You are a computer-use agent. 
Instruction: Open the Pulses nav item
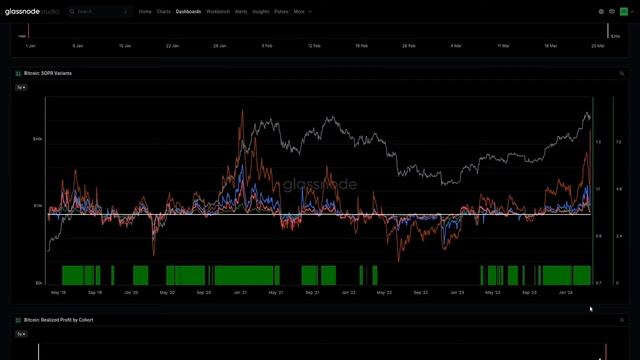click(281, 11)
